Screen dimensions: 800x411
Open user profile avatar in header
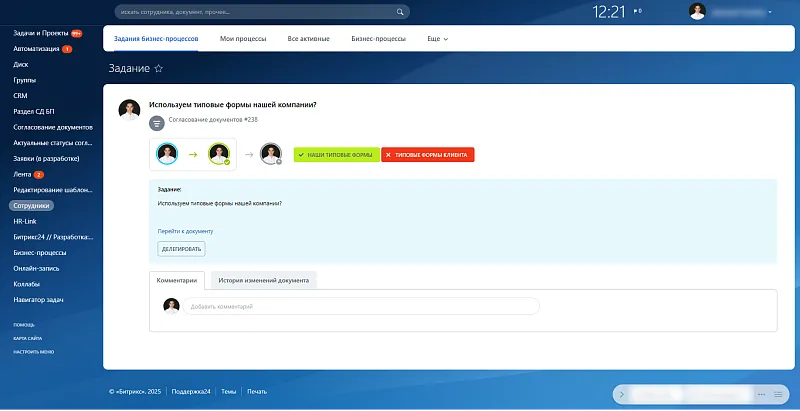coord(697,11)
